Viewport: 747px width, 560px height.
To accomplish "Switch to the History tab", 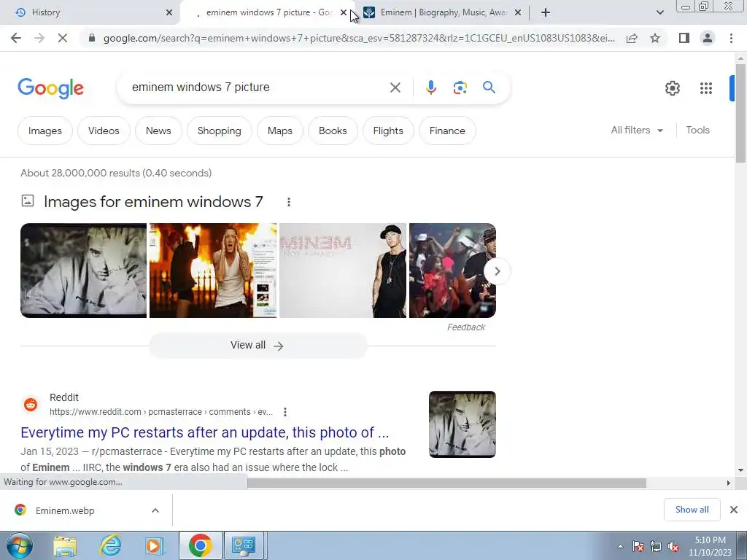I will click(90, 12).
